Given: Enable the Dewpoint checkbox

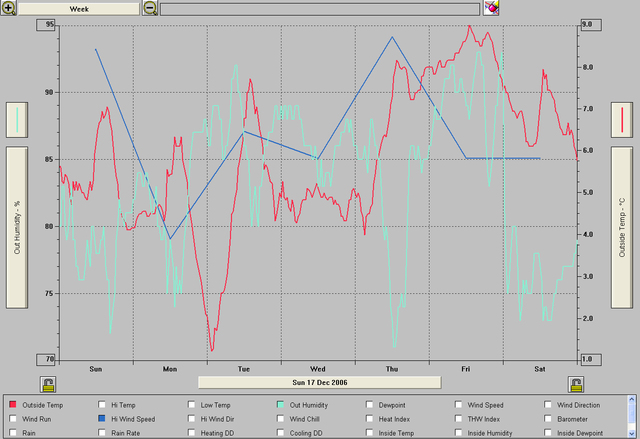Looking at the screenshot, I should point(370,405).
